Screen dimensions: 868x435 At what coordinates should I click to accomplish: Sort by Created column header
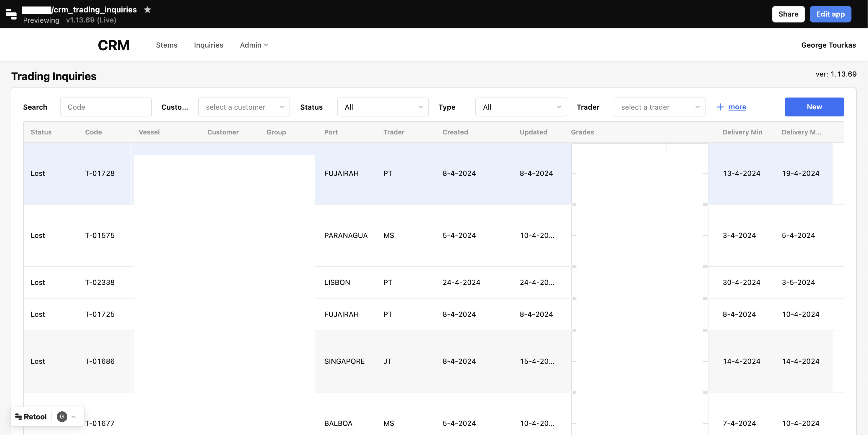pos(455,132)
